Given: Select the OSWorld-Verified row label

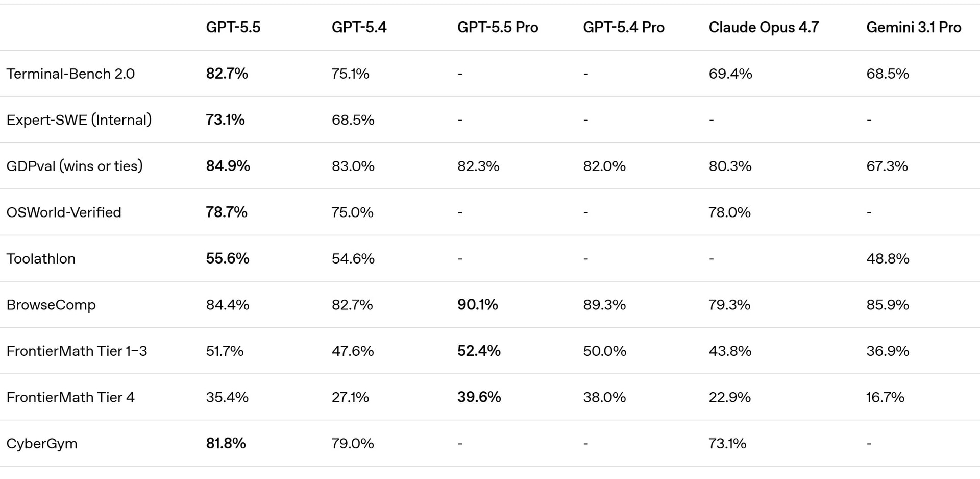Looking at the screenshot, I should tap(64, 212).
